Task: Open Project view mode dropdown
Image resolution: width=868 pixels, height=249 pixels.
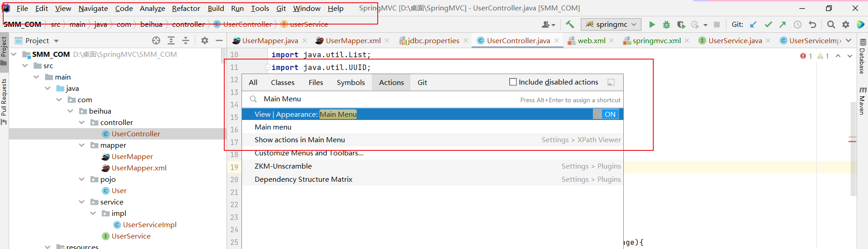Action: pyautogui.click(x=56, y=41)
